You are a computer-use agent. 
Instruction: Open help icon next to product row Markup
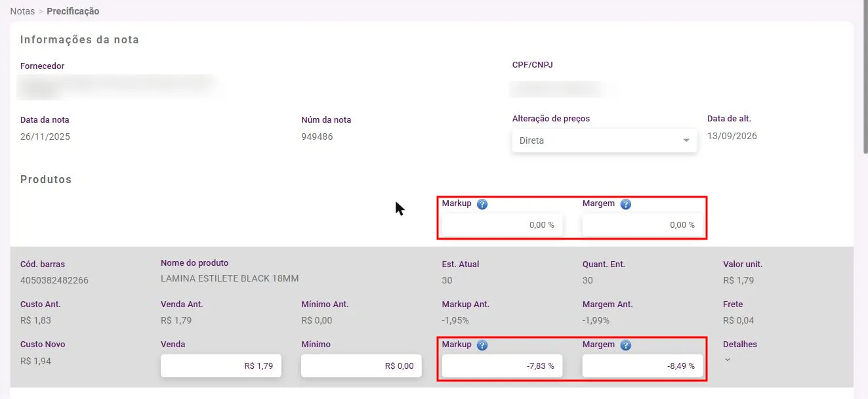click(x=482, y=345)
